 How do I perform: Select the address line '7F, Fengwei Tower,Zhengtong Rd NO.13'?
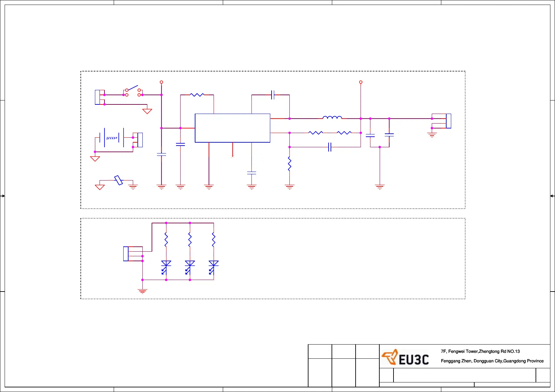(480, 351)
